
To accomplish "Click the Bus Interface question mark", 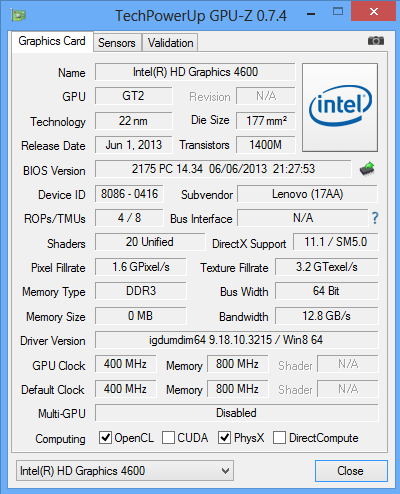I will coord(375,218).
